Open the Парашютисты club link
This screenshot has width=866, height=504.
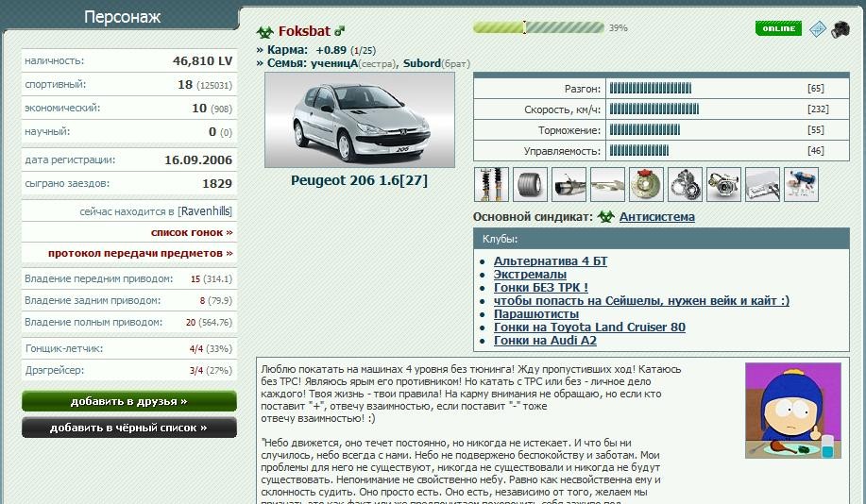coord(535,314)
